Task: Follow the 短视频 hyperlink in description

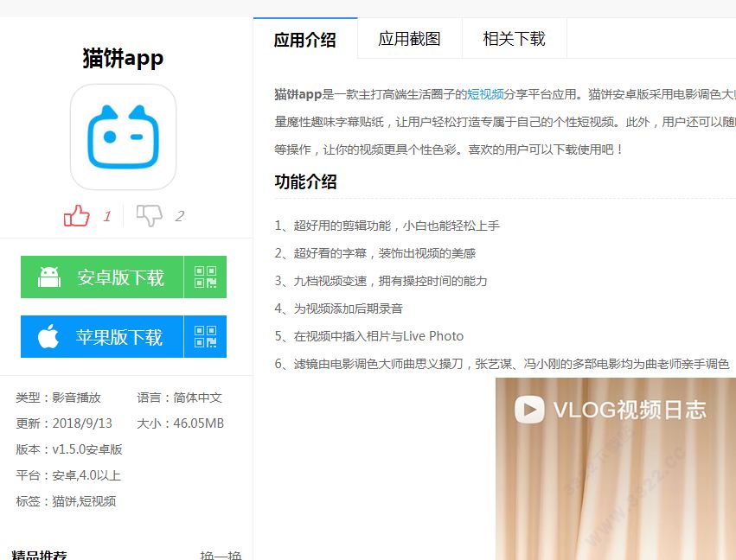Action: pyautogui.click(x=485, y=94)
